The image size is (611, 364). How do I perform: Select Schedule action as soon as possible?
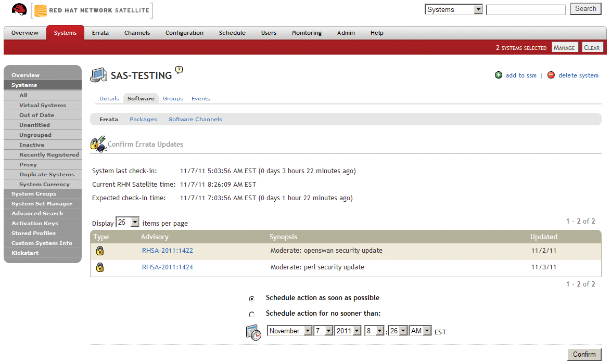(x=252, y=298)
